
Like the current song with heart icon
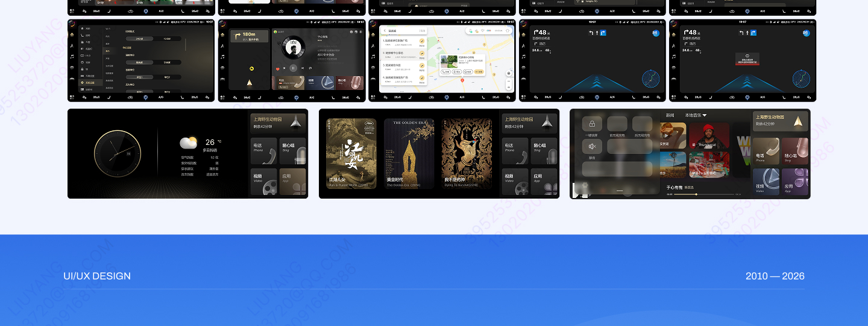(x=278, y=69)
